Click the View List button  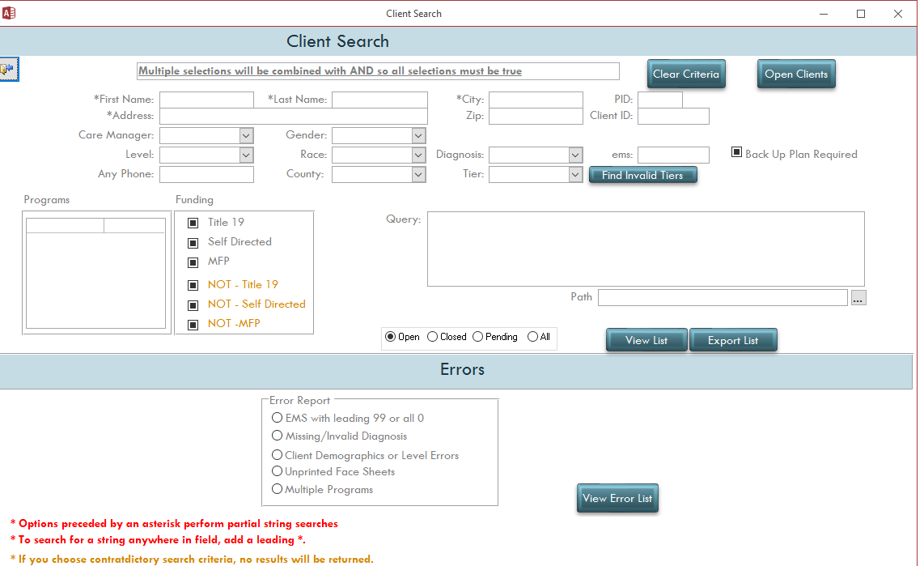pos(646,340)
